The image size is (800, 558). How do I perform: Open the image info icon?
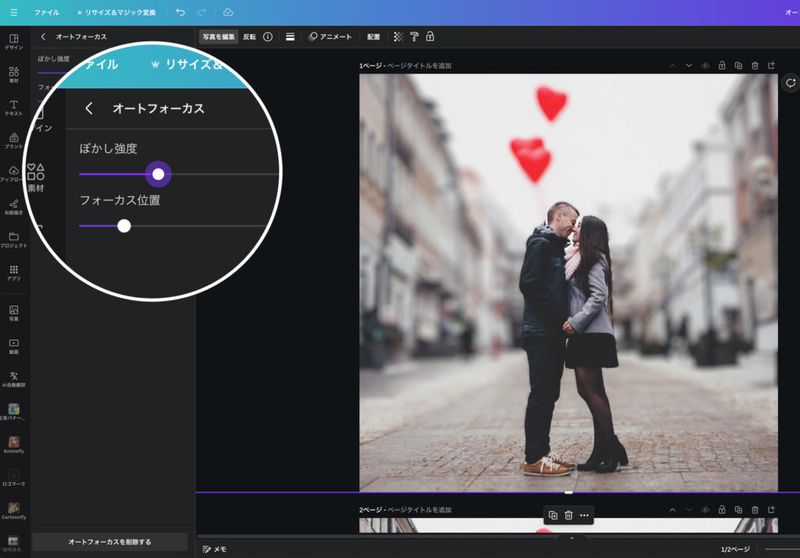[268, 37]
